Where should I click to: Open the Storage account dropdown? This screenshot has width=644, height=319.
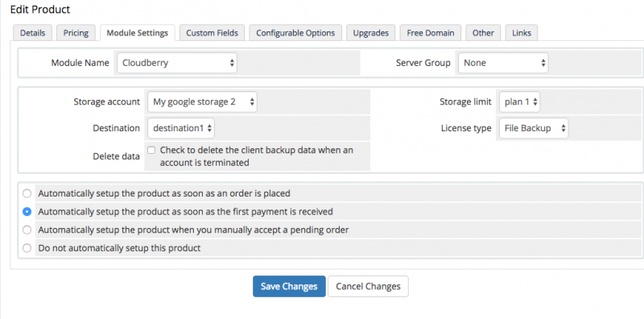coord(203,101)
